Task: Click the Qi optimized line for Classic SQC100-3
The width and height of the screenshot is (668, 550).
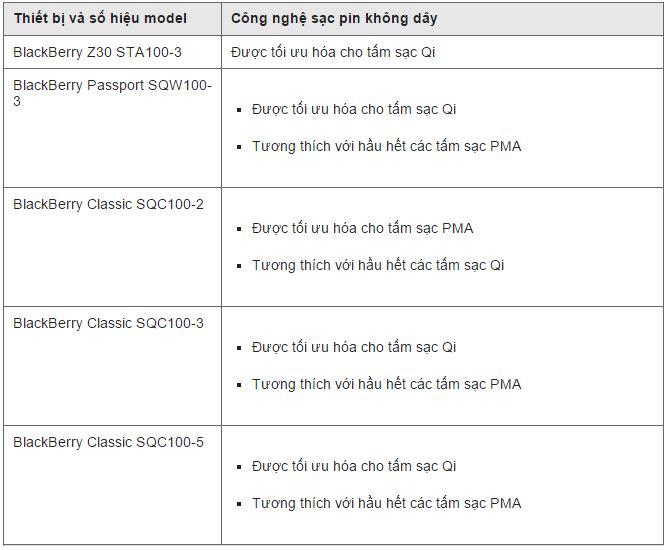Action: [x=354, y=347]
